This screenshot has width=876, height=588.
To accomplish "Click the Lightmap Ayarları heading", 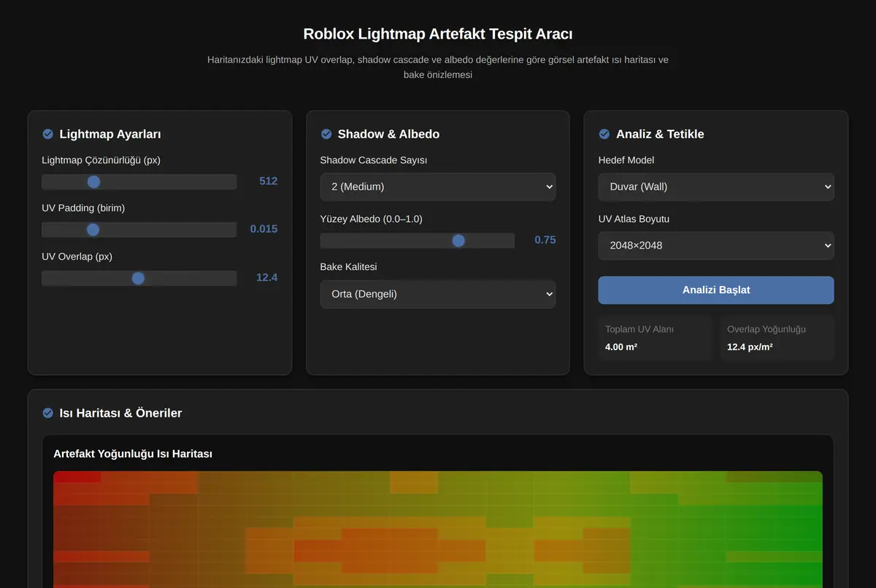I will tap(110, 134).
